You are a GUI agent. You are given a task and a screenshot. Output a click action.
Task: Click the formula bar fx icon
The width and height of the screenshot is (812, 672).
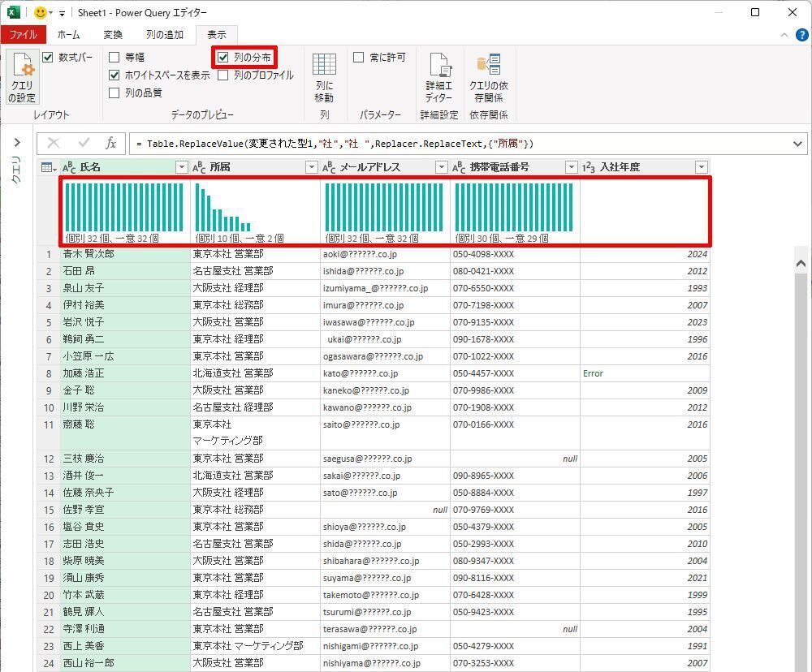(x=110, y=144)
